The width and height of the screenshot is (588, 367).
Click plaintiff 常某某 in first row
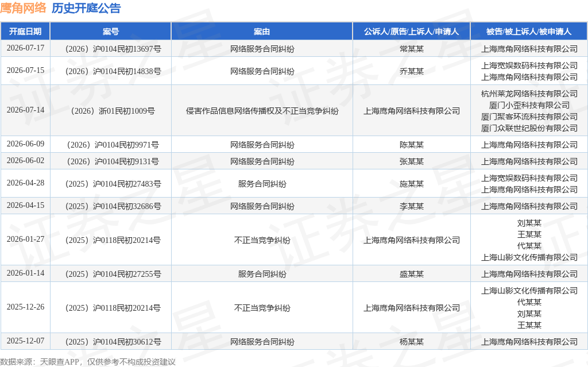point(411,49)
